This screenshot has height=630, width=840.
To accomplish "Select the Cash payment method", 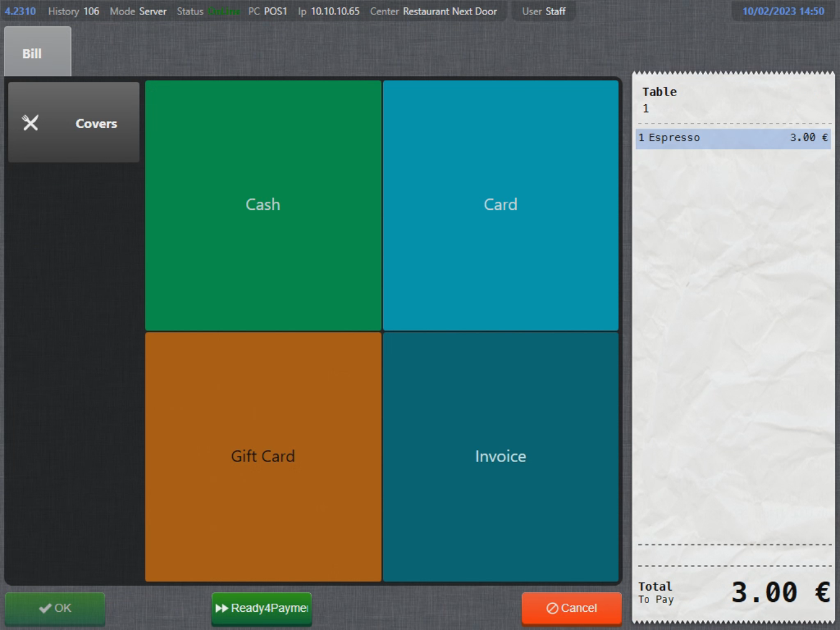I will point(263,205).
